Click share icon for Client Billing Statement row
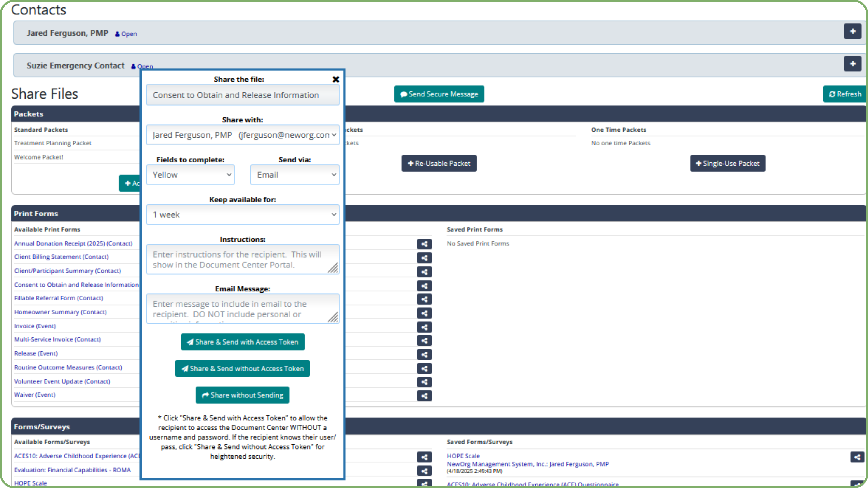The width and height of the screenshot is (868, 488). [x=424, y=258]
